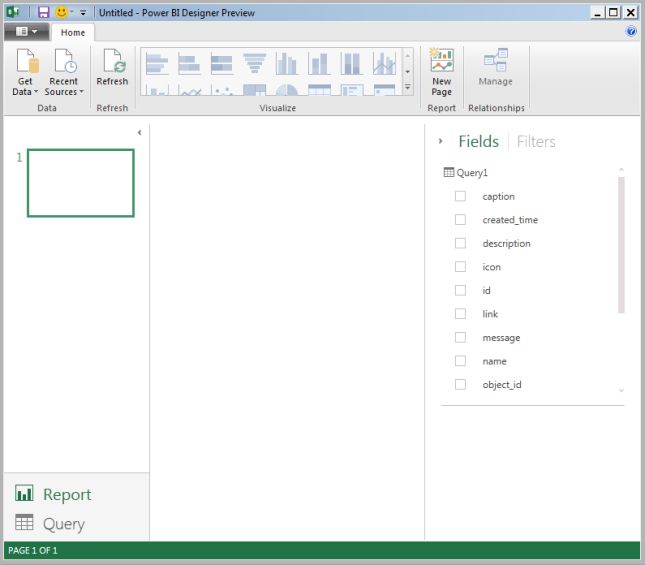Click the Fields list scroll up arrow
Viewport: 645px width, 565px height.
coord(622,169)
